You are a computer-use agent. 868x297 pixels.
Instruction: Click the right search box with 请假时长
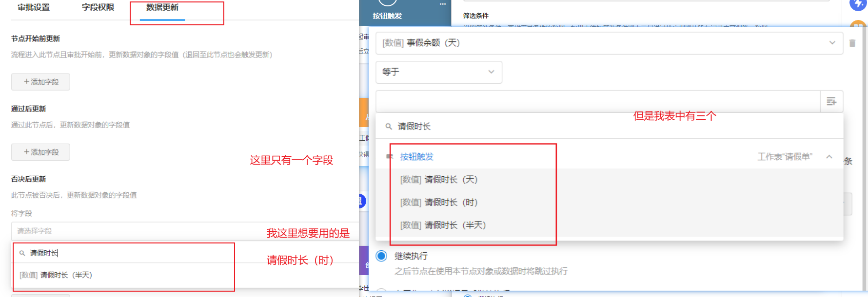coord(609,127)
